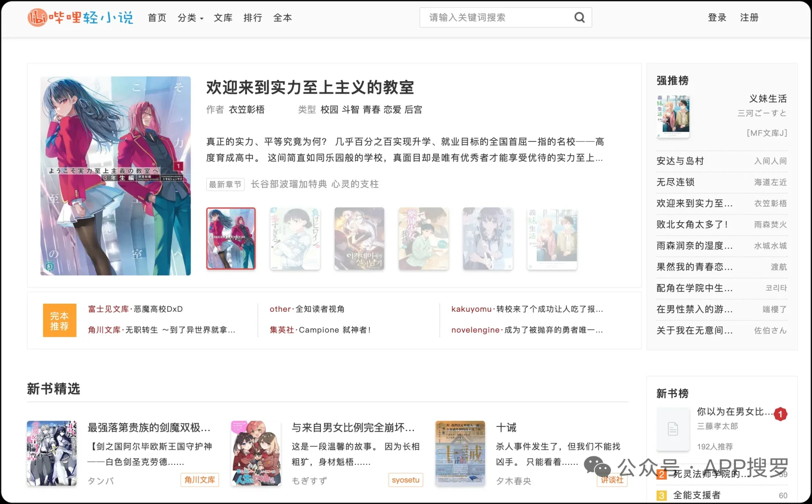Select the sixth carousel cover thumbnail
Screen dimensions: 812x504
[552, 238]
